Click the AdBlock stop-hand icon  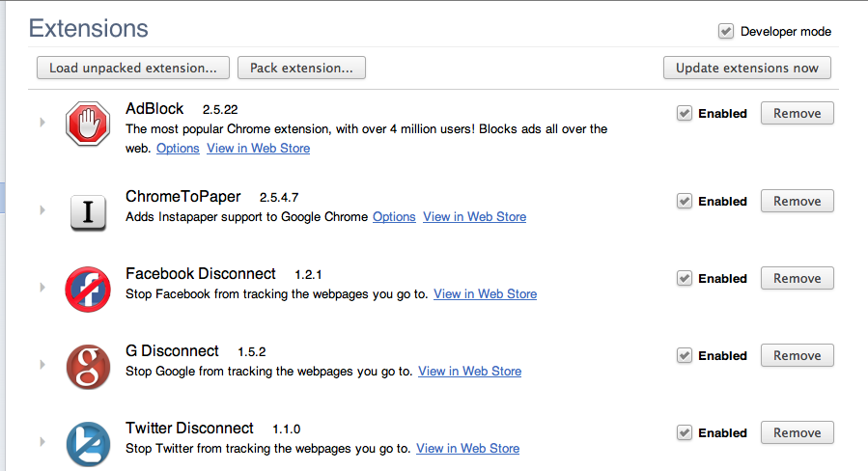click(x=89, y=125)
